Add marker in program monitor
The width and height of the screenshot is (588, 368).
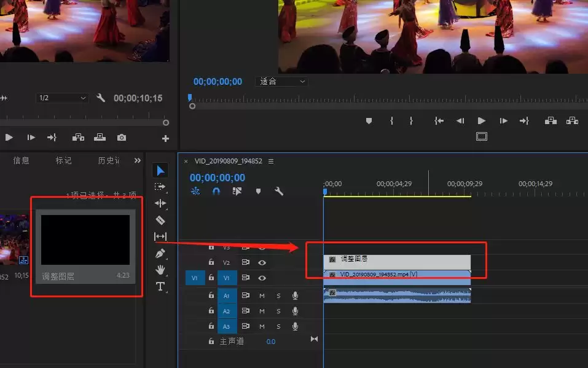click(369, 121)
